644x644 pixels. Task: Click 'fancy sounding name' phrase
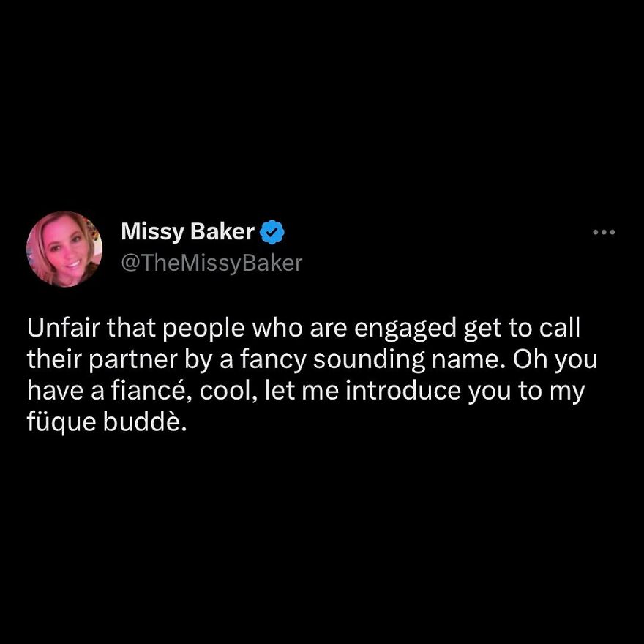[372, 360]
